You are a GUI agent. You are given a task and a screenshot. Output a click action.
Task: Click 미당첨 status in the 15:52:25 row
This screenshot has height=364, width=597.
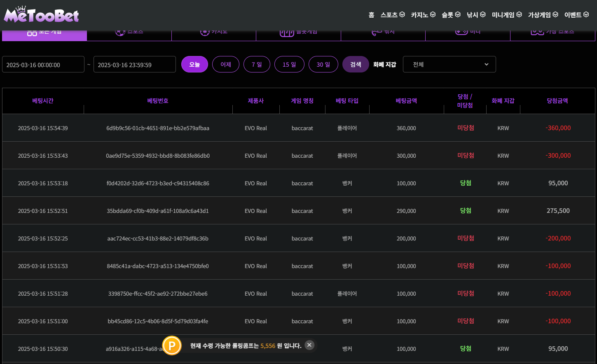[466, 238]
